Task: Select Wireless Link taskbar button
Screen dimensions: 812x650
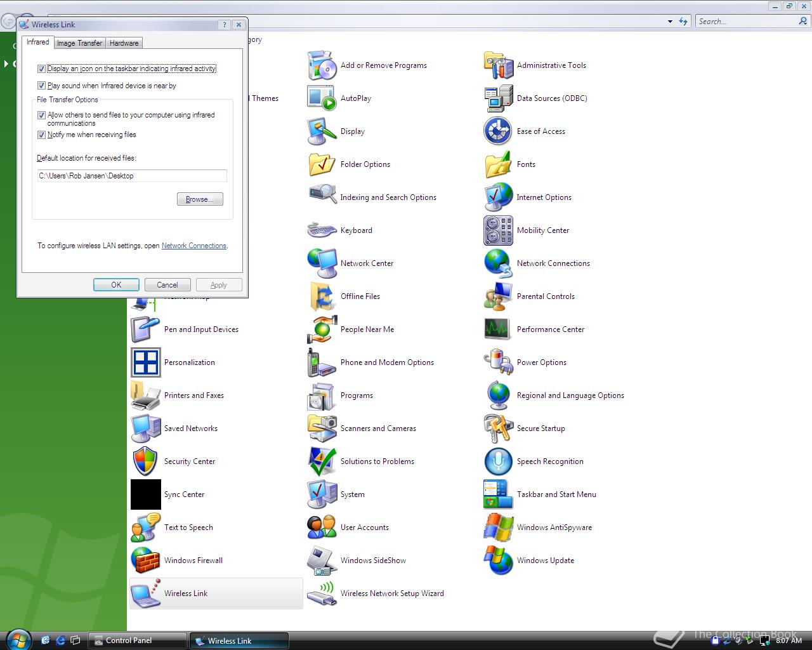Action: [x=239, y=640]
